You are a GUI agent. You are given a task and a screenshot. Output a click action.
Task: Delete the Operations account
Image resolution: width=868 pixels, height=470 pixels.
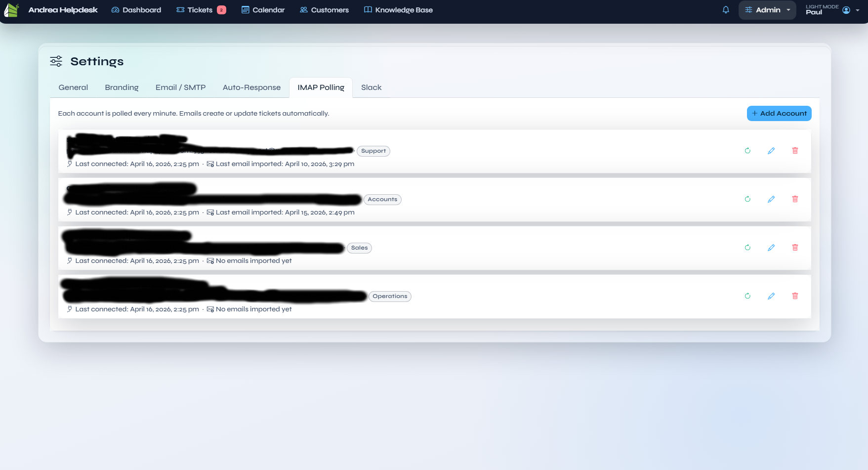pos(795,296)
